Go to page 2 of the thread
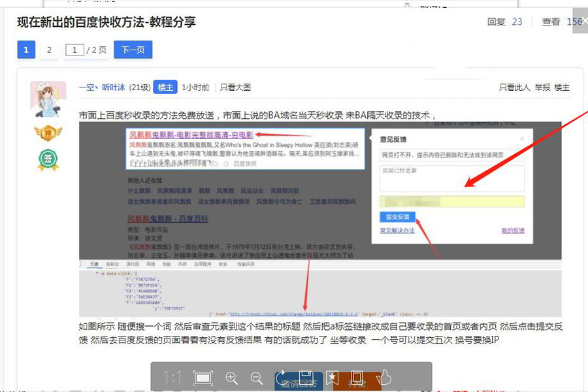The height and width of the screenshot is (392, 588). pyautogui.click(x=48, y=50)
